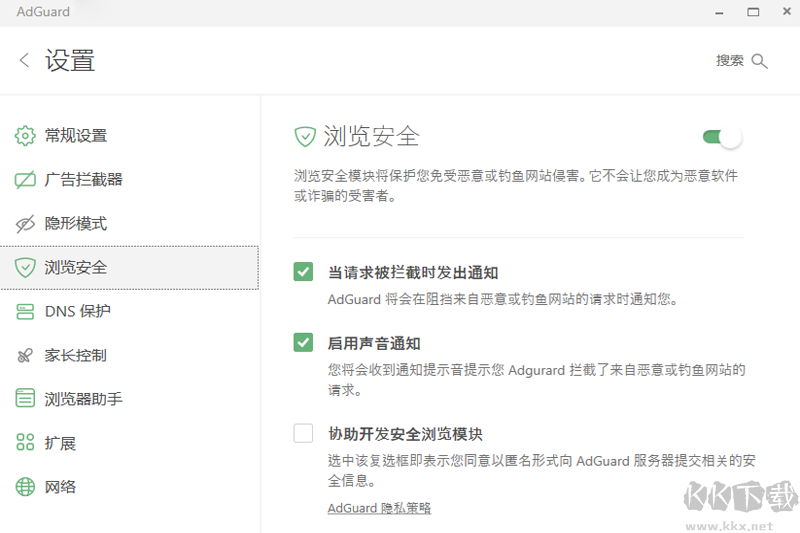Click the 当请求被拦截时发出通知 label text
Image resolution: width=800 pixels, height=533 pixels.
pyautogui.click(x=413, y=273)
